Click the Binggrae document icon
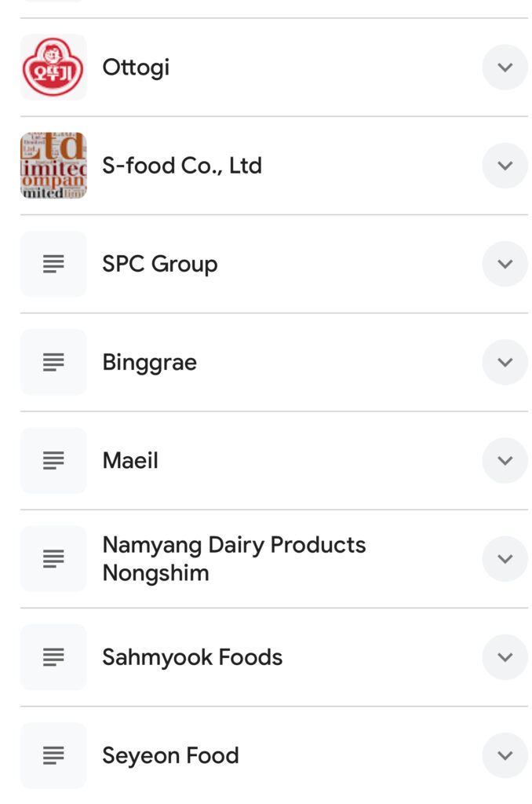This screenshot has width=532, height=804. (53, 362)
